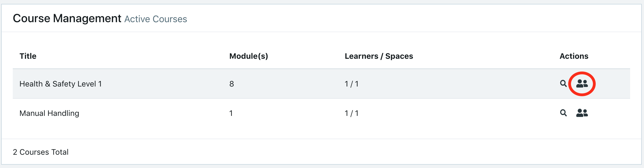Click the 2 Courses Total footer text

tap(41, 152)
